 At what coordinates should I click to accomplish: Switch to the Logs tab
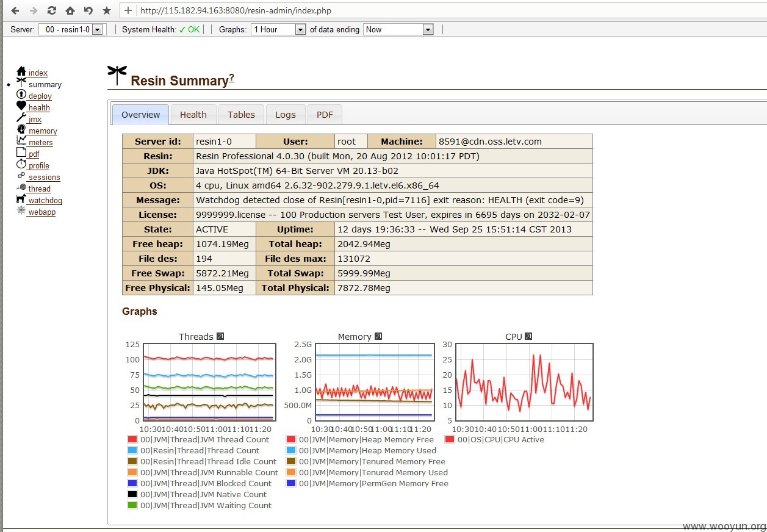[286, 114]
